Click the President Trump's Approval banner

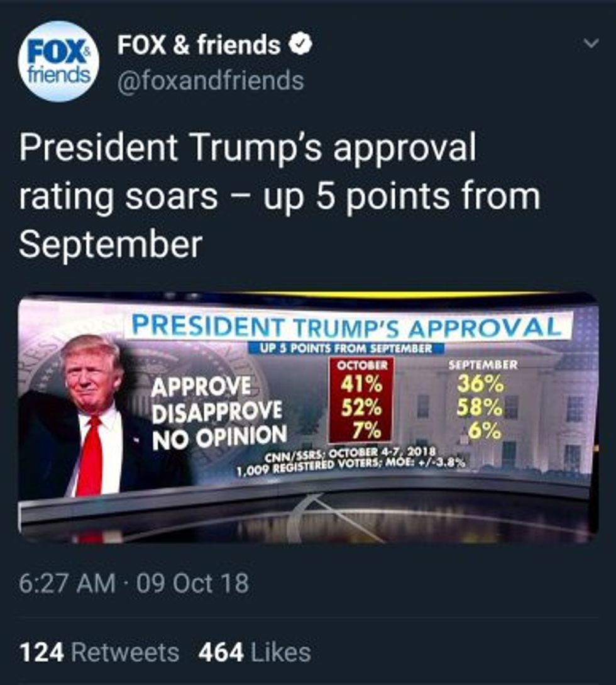(x=347, y=325)
